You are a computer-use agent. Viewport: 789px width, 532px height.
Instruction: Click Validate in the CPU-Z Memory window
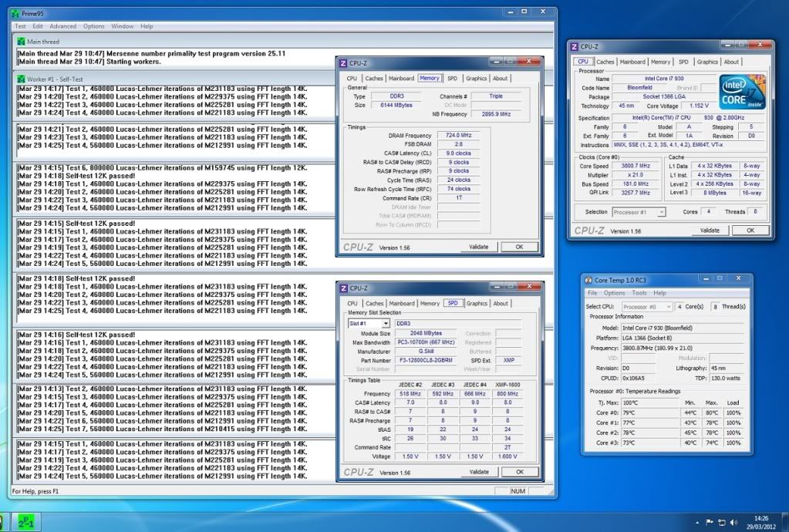pos(478,247)
